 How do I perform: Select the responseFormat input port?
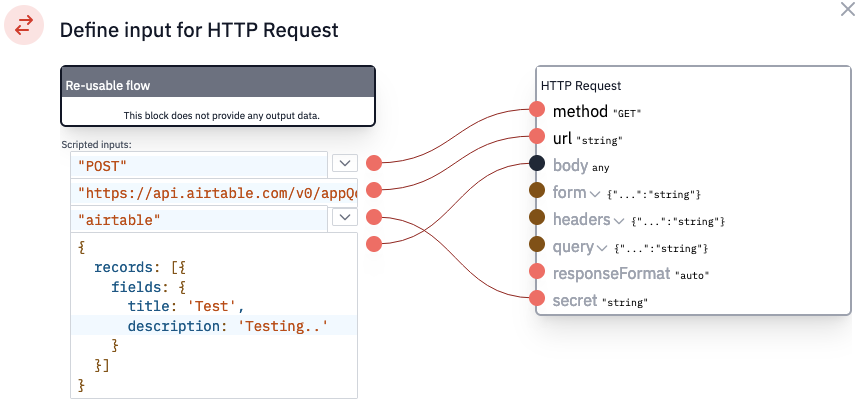[x=537, y=271]
